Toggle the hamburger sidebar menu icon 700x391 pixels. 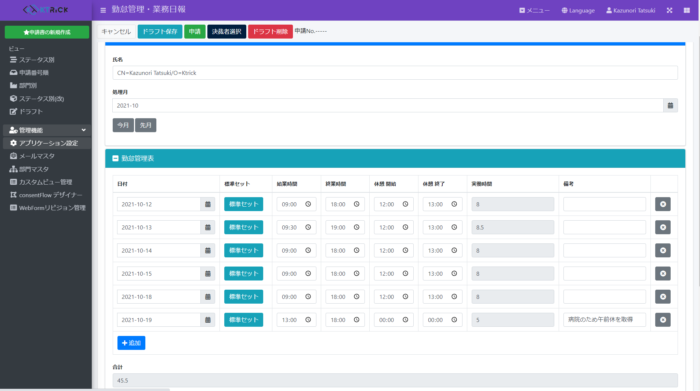coord(103,10)
